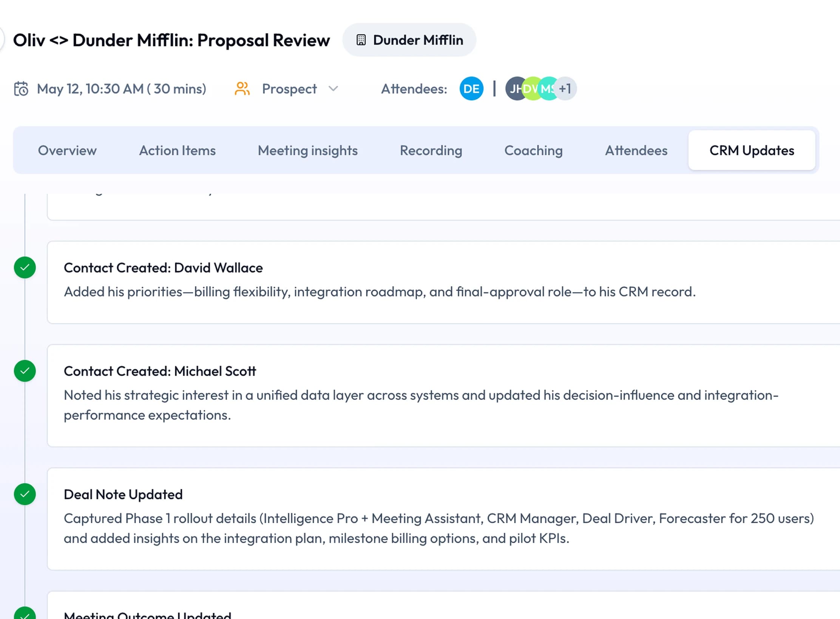Click the 'Captured Phase 1 rollout details' description
Image resolution: width=840 pixels, height=619 pixels.
click(x=439, y=528)
